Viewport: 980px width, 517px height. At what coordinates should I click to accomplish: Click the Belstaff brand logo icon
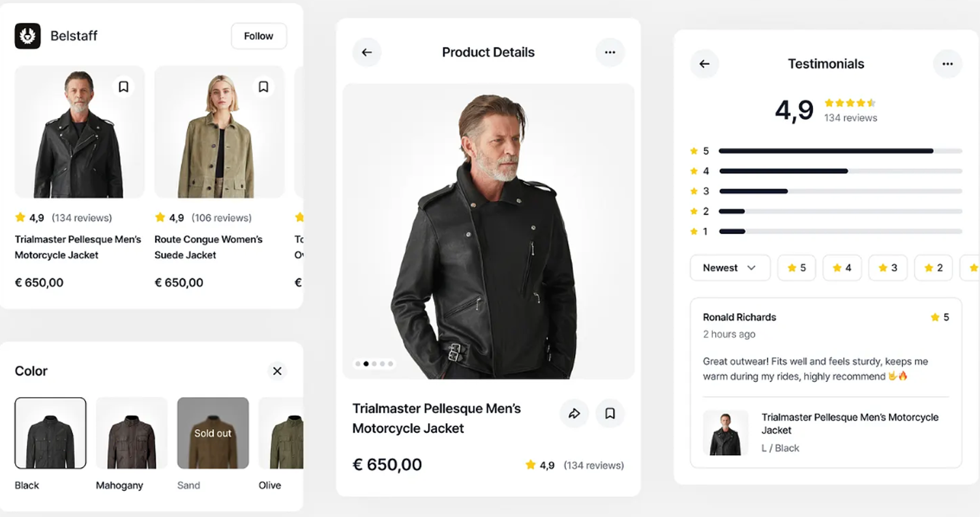pyautogui.click(x=27, y=36)
